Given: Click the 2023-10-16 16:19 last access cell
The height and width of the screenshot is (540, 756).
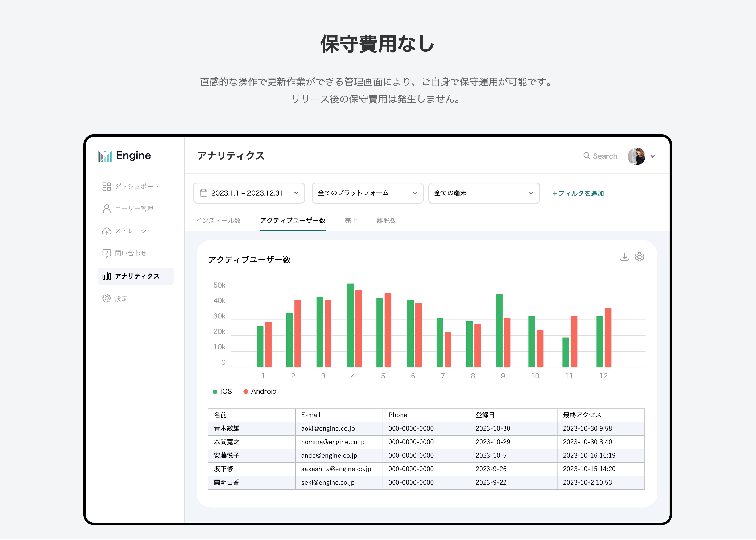Looking at the screenshot, I should pos(601,456).
